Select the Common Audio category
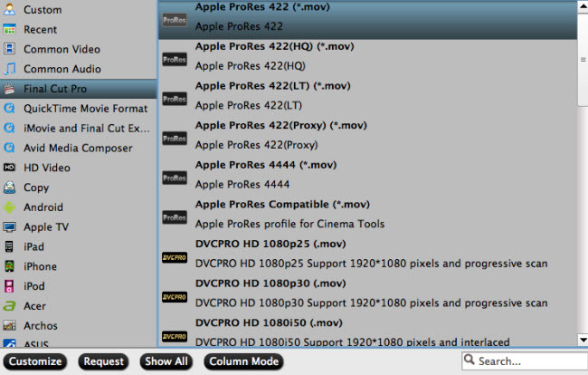588x375 pixels. click(x=79, y=69)
